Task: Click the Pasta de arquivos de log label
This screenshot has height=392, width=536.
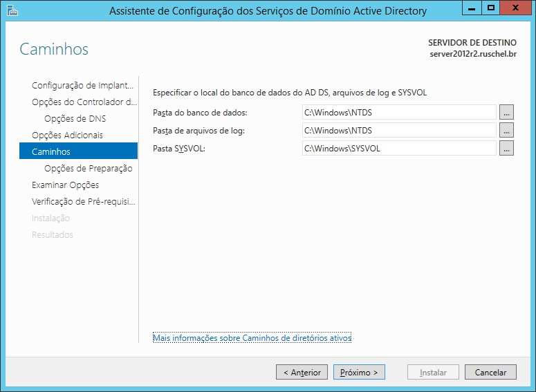Action: click(x=198, y=131)
